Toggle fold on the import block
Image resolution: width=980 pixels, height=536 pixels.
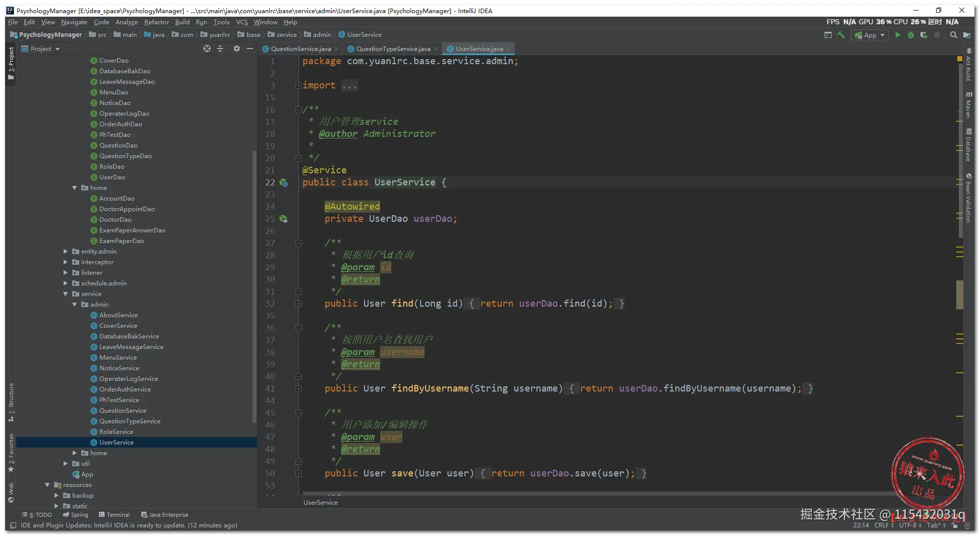298,85
